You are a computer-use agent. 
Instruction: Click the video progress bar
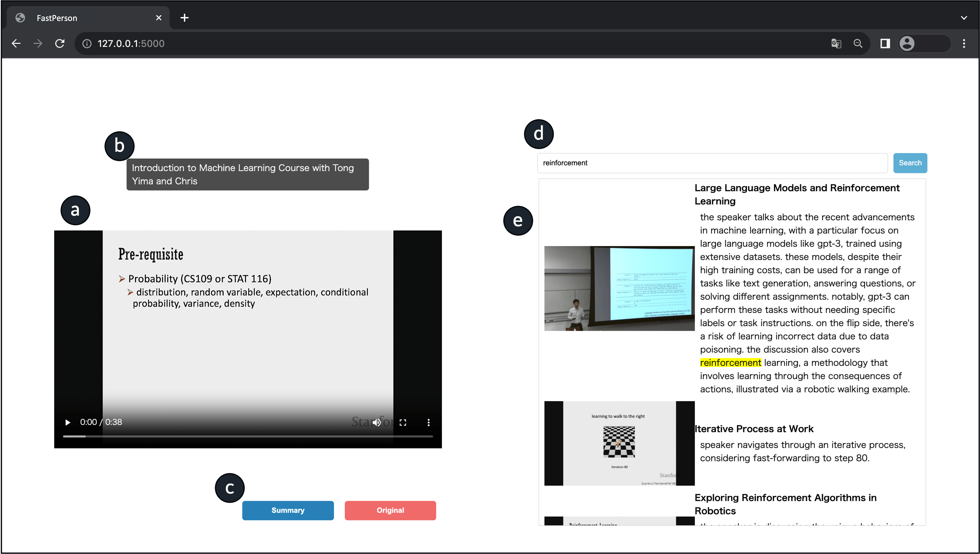tap(247, 436)
